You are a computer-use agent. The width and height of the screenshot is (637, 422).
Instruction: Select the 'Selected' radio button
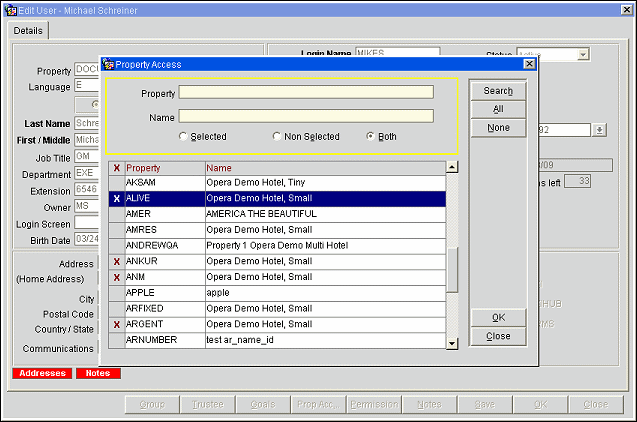(183, 136)
